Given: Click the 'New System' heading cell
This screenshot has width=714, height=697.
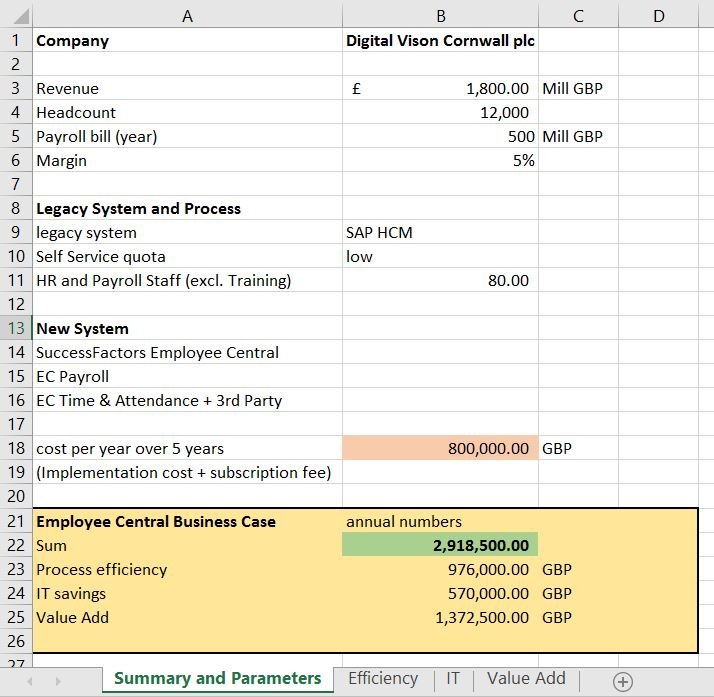Looking at the screenshot, I should coord(187,328).
